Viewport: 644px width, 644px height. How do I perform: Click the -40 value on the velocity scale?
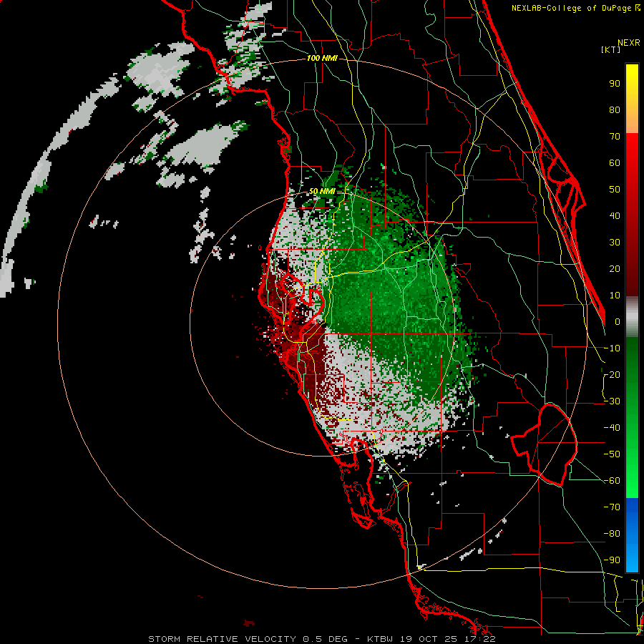[612, 428]
